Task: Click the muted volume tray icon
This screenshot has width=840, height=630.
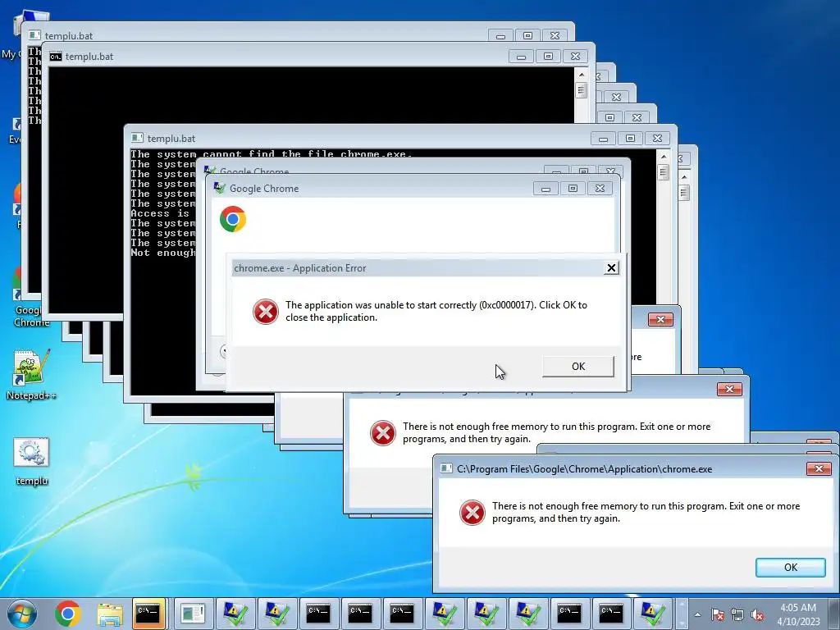Action: click(757, 614)
